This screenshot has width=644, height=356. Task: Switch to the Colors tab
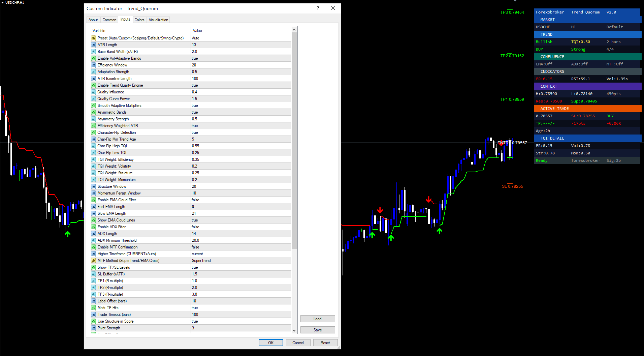pyautogui.click(x=139, y=20)
